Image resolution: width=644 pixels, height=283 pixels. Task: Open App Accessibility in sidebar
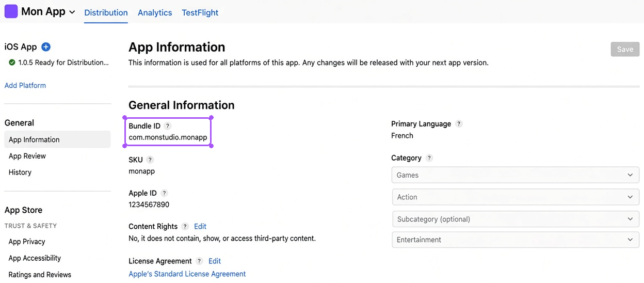(35, 258)
